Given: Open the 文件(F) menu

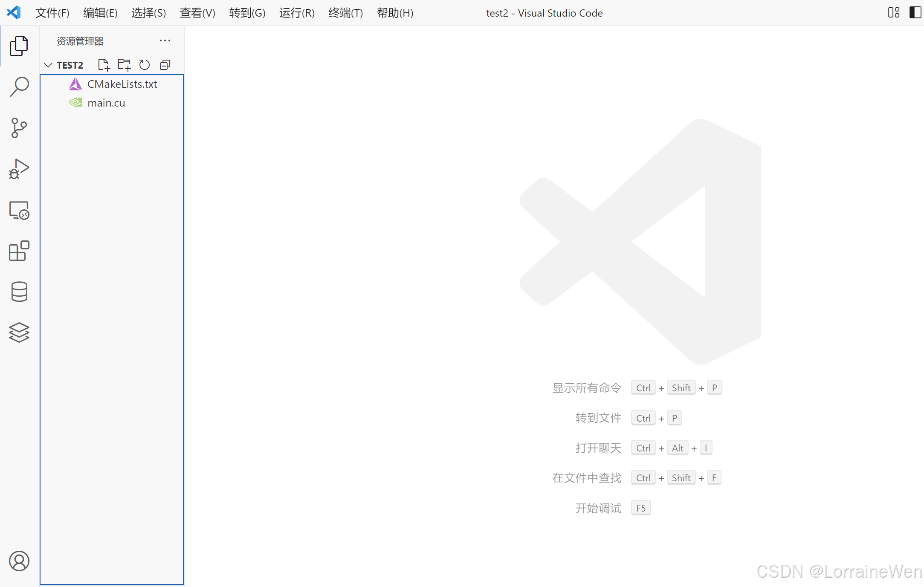Looking at the screenshot, I should point(52,13).
